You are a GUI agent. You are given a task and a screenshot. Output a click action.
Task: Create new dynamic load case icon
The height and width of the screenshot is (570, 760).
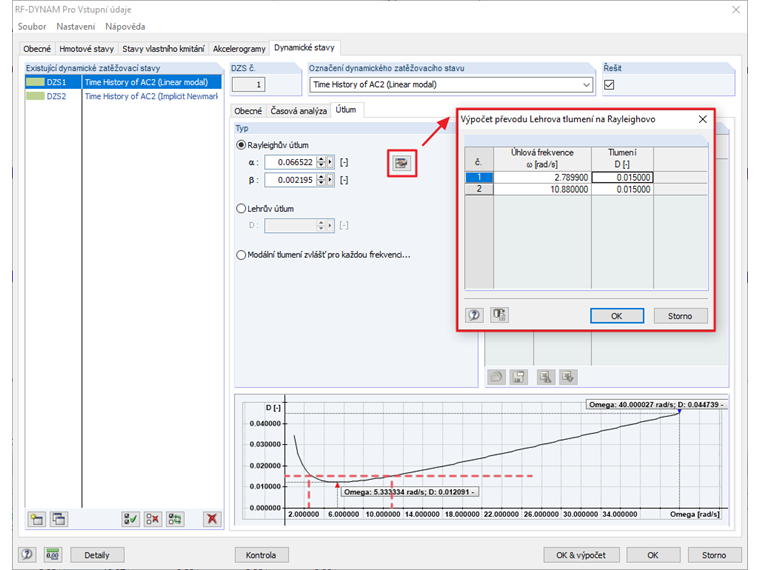[37, 519]
